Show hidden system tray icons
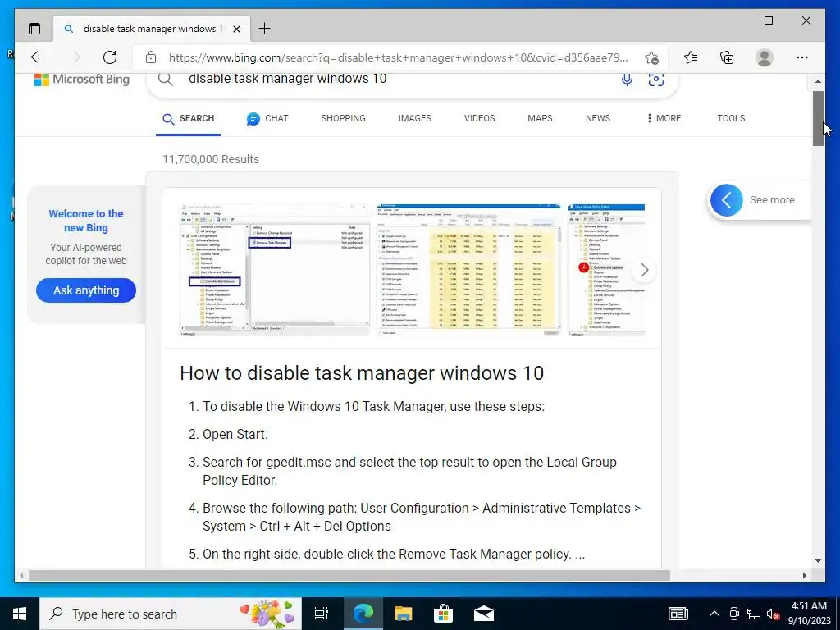 click(714, 614)
